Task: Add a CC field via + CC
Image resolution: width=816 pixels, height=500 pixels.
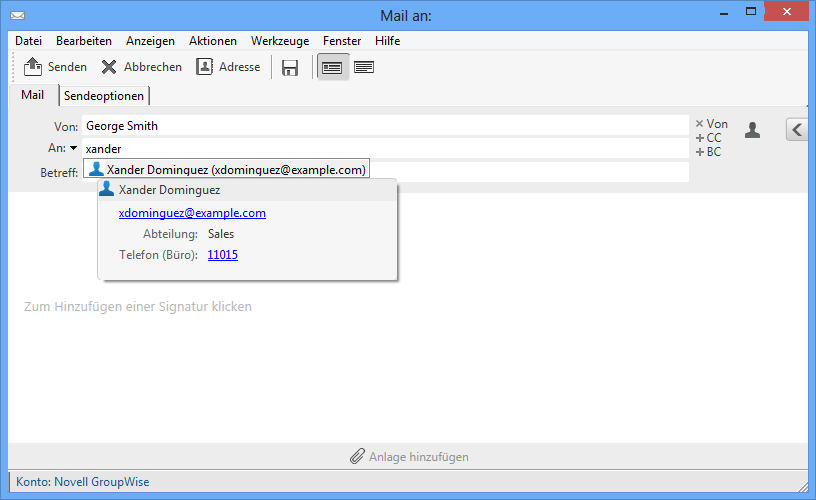Action: 709,138
